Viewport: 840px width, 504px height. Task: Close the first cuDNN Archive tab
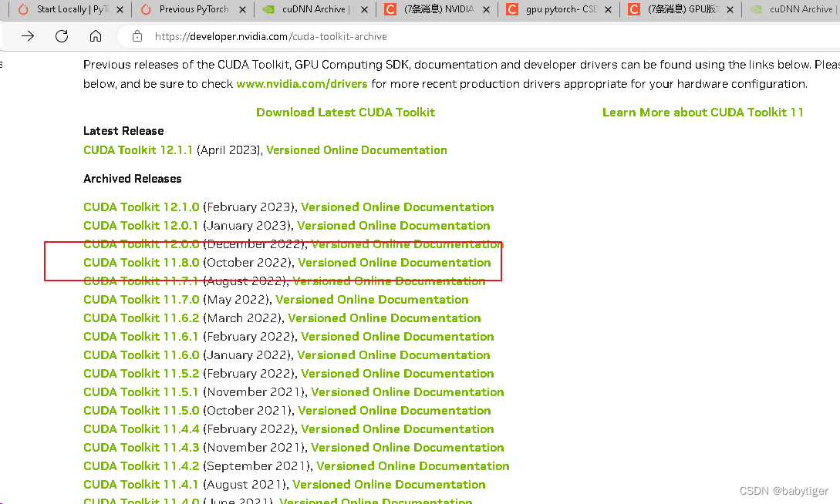(x=364, y=9)
